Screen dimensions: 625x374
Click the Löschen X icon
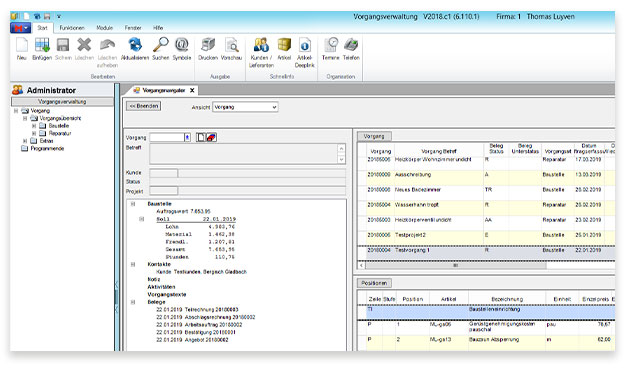(84, 45)
